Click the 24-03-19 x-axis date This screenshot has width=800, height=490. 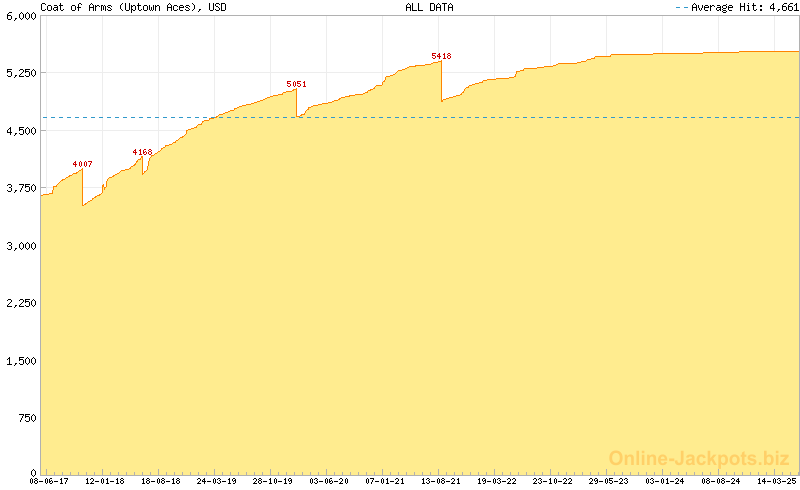pyautogui.click(x=217, y=481)
